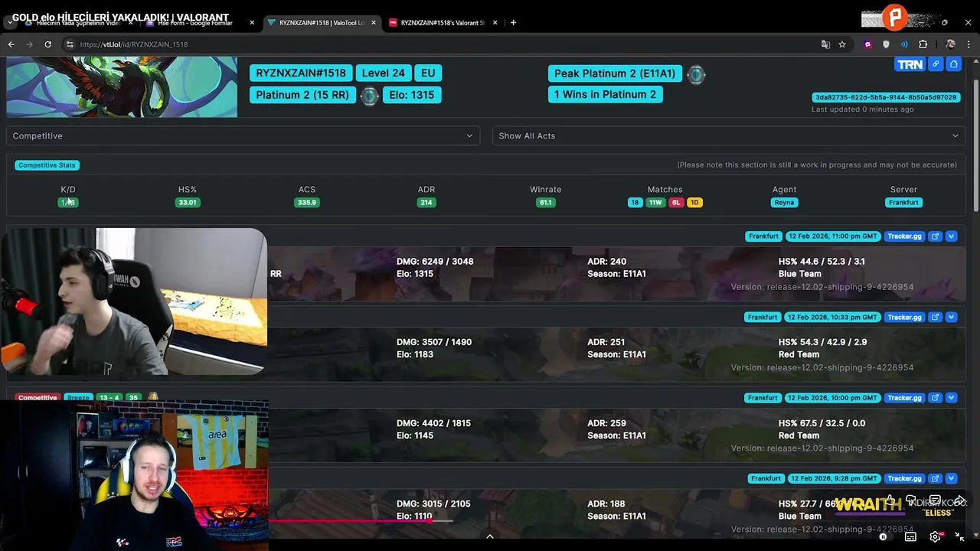
Task: Open external link for 10:33 pm match
Action: click(935, 317)
